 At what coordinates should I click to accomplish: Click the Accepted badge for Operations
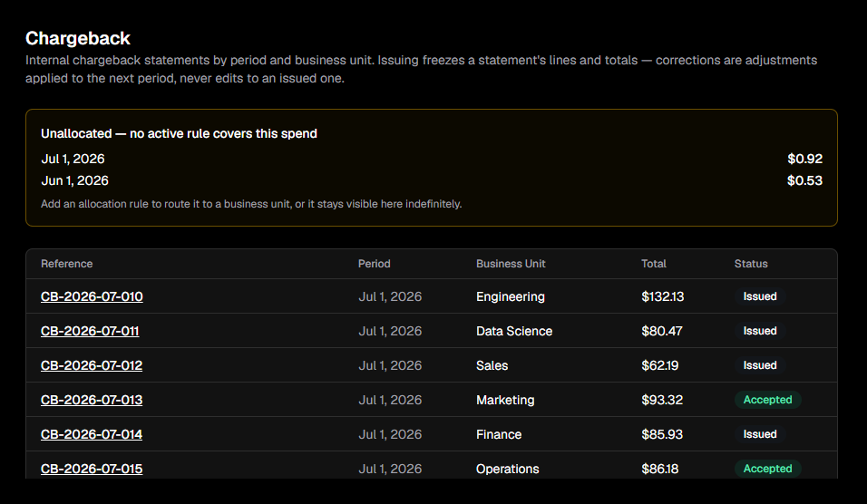click(768, 469)
